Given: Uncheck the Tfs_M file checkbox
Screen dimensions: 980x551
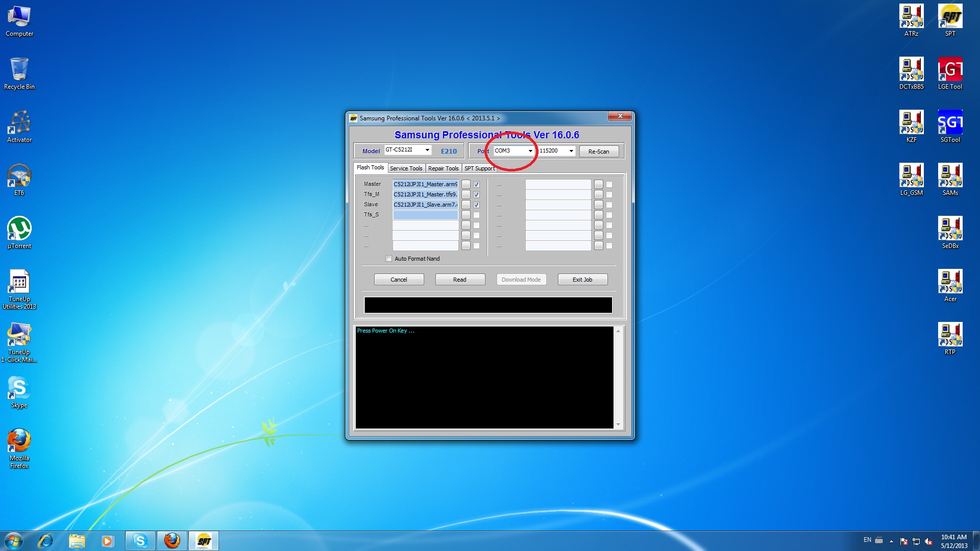Looking at the screenshot, I should pos(476,194).
